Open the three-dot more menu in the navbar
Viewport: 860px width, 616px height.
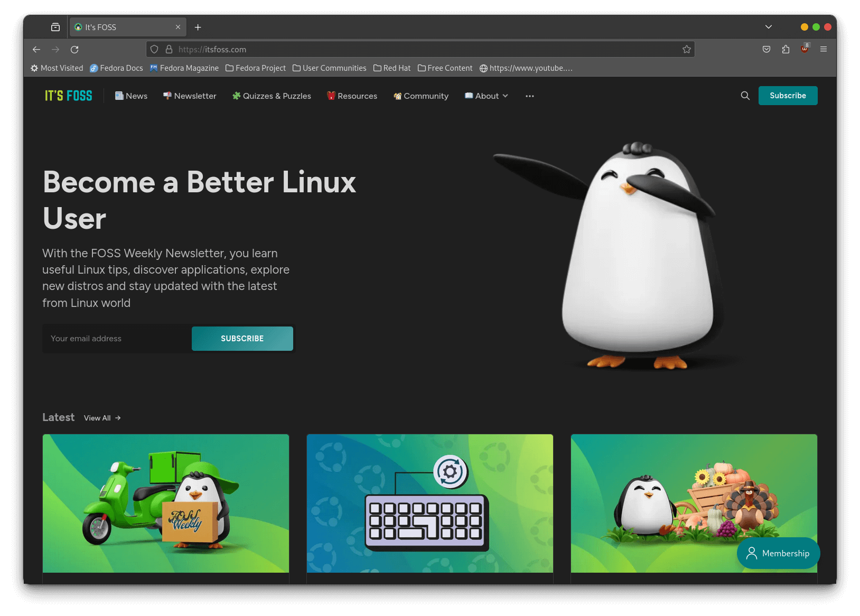tap(529, 96)
